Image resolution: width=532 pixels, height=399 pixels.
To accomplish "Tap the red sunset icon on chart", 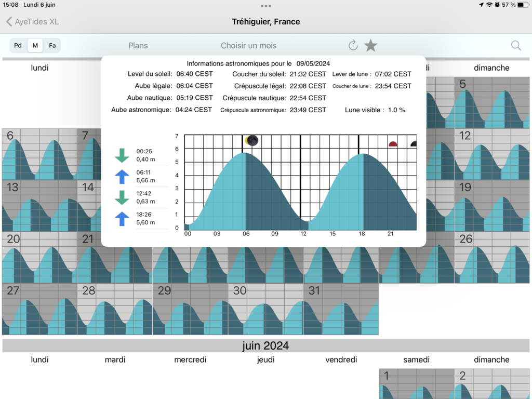I will 393,144.
